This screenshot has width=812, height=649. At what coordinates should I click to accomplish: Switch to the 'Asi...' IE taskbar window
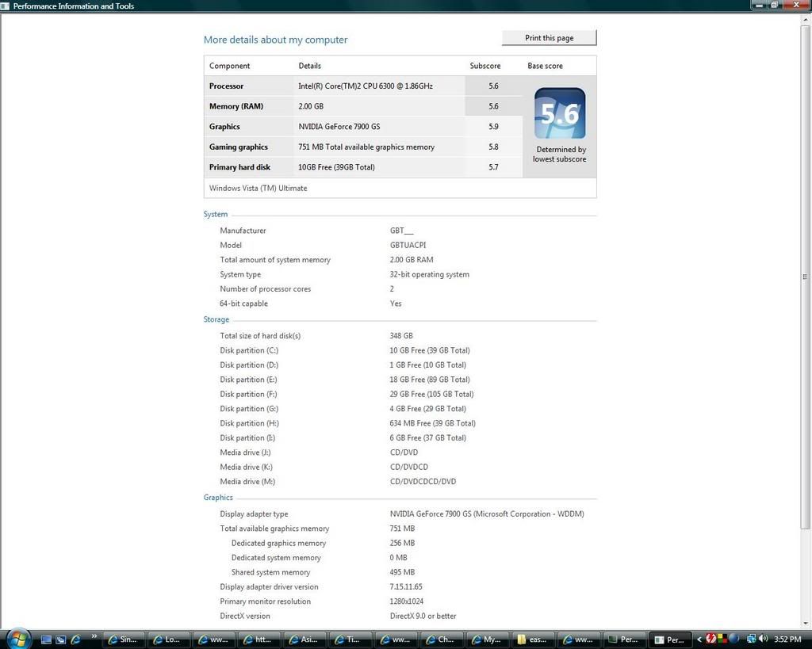pos(305,639)
